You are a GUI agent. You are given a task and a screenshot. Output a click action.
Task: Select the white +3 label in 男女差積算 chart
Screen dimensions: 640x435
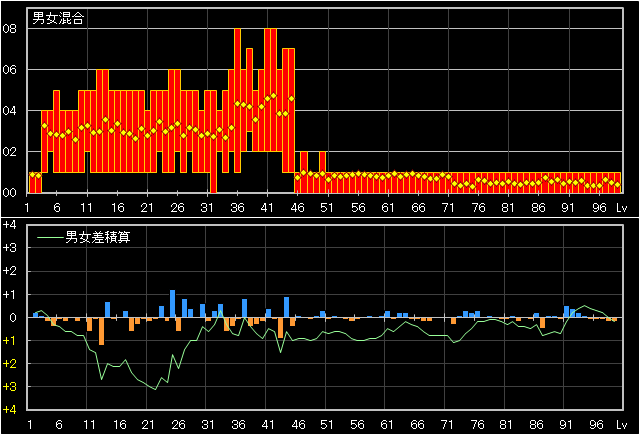tap(9, 248)
